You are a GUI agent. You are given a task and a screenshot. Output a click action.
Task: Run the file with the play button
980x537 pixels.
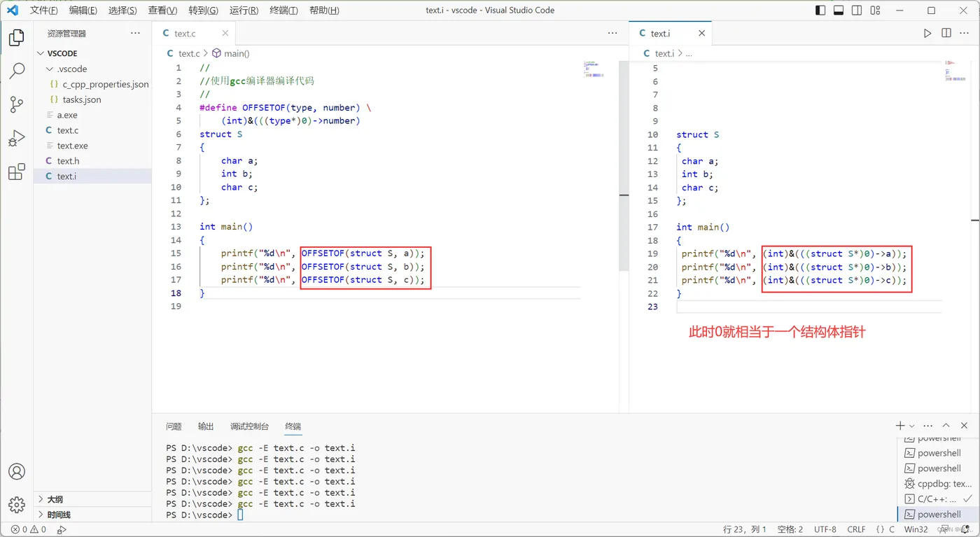coord(927,33)
